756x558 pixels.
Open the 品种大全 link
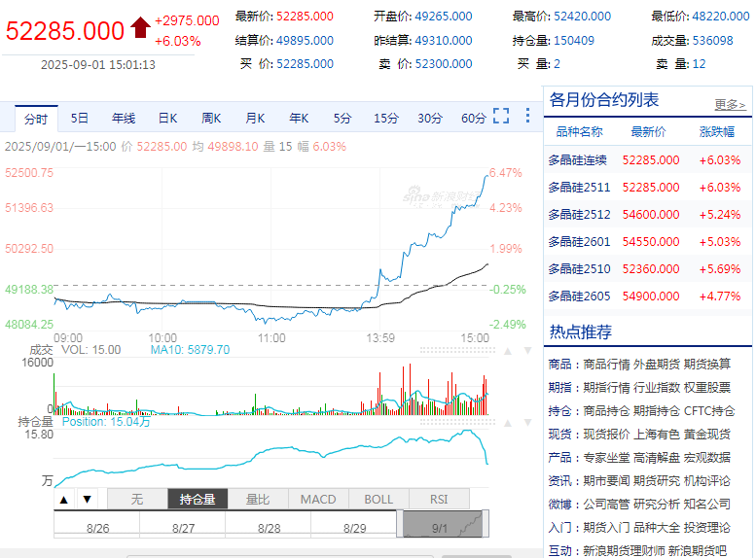click(x=657, y=528)
